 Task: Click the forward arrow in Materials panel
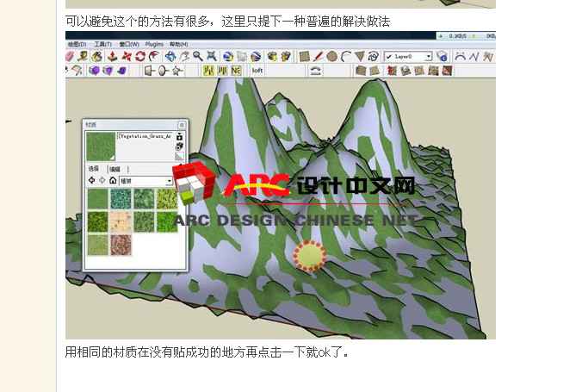coord(102,181)
